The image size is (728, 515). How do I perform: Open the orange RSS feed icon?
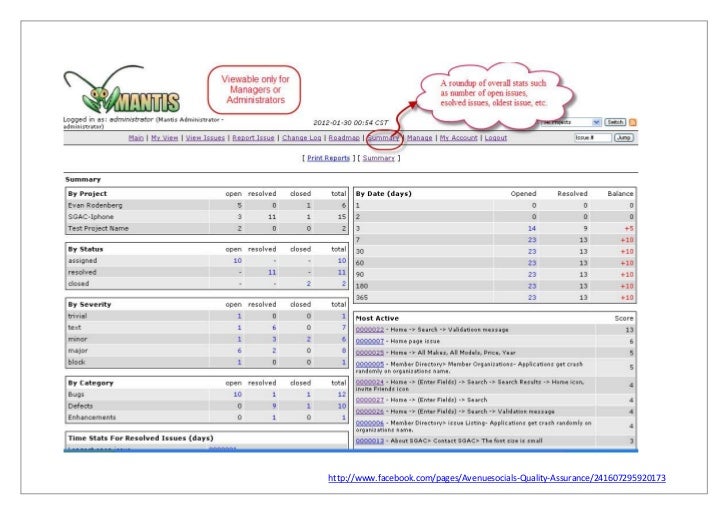point(632,123)
